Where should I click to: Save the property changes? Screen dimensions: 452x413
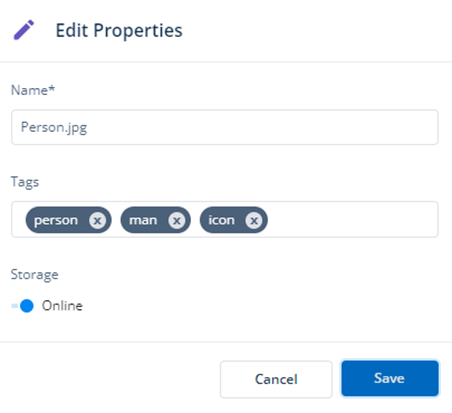[x=390, y=378]
